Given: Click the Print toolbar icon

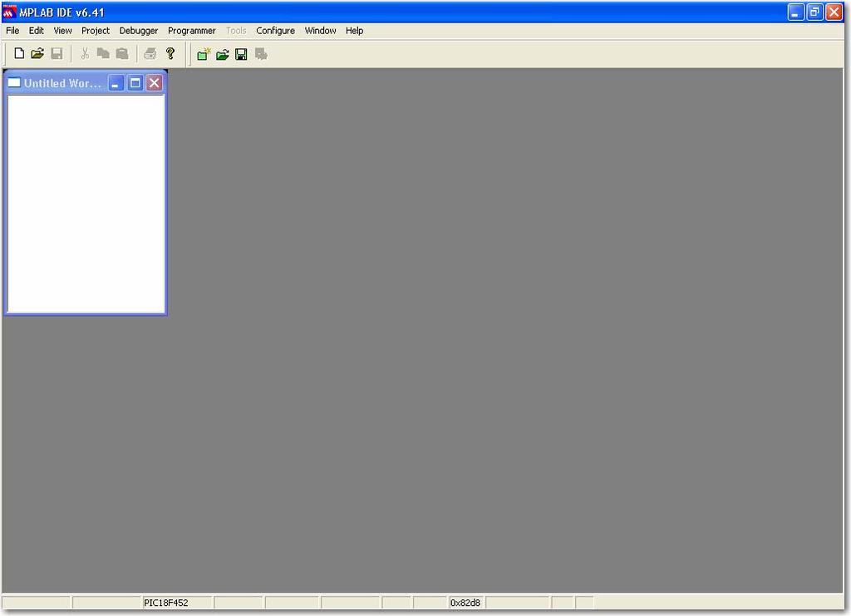Looking at the screenshot, I should coord(150,53).
